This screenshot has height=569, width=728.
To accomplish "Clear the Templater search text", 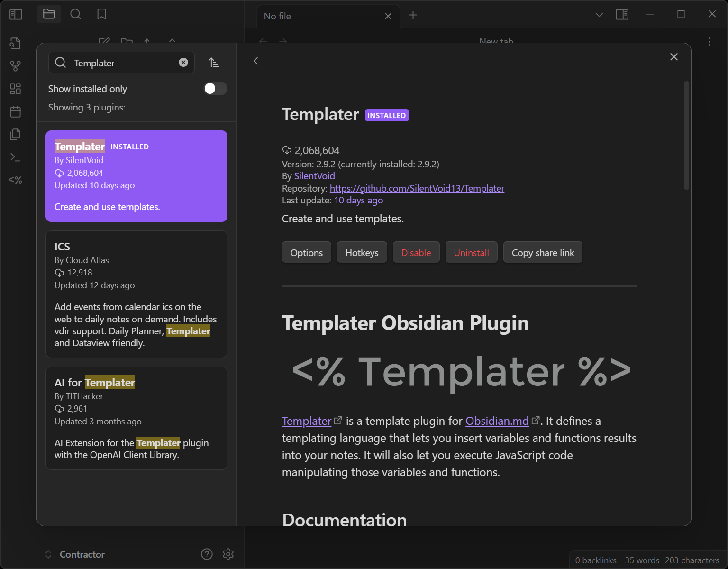I will click(183, 63).
